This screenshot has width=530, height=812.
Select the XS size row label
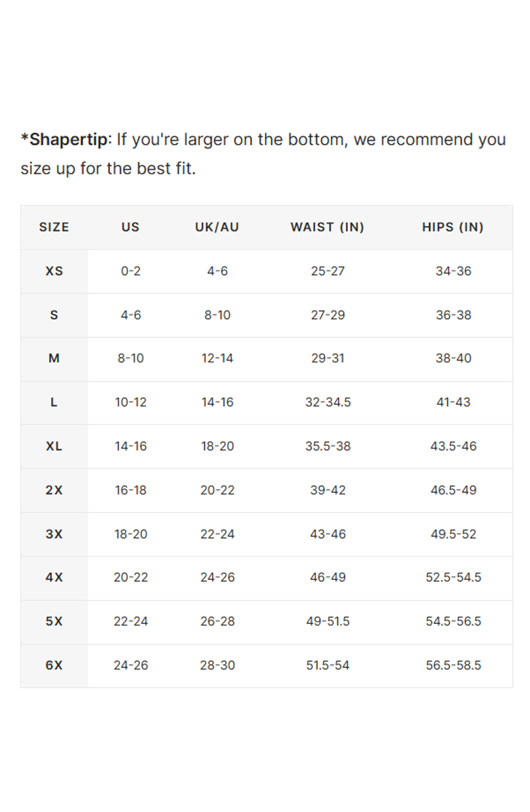tap(54, 271)
